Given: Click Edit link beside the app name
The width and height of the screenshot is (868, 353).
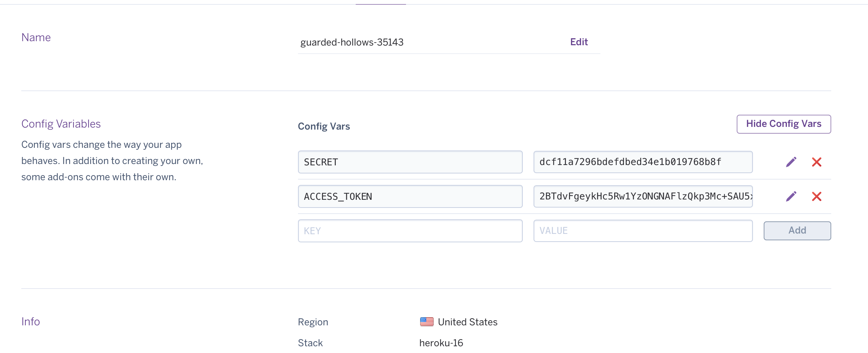Looking at the screenshot, I should pos(579,42).
